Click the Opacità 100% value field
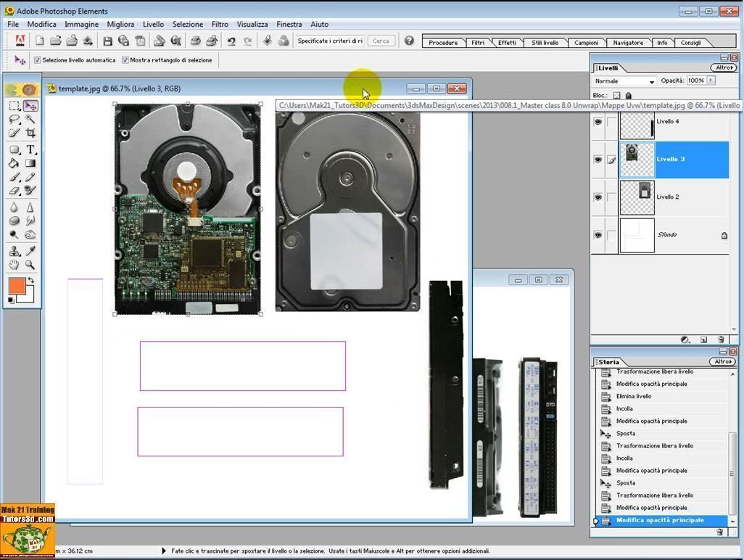The image size is (744, 560). click(695, 81)
